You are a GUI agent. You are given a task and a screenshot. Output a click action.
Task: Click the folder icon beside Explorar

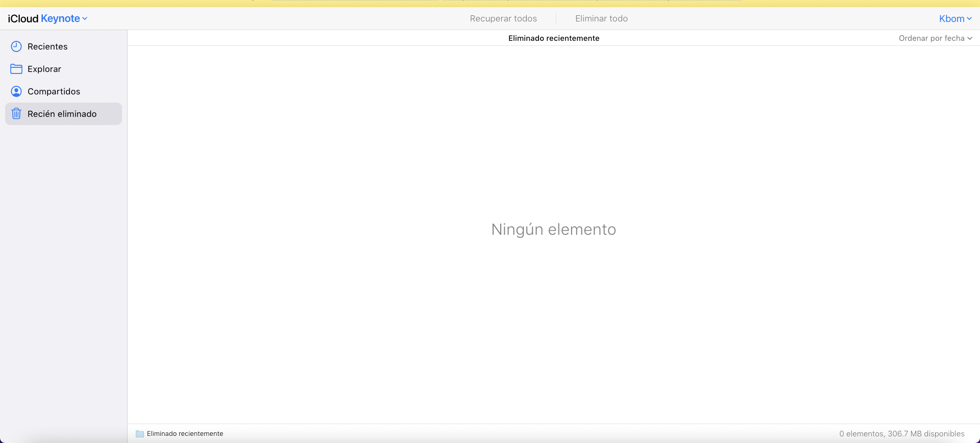16,69
